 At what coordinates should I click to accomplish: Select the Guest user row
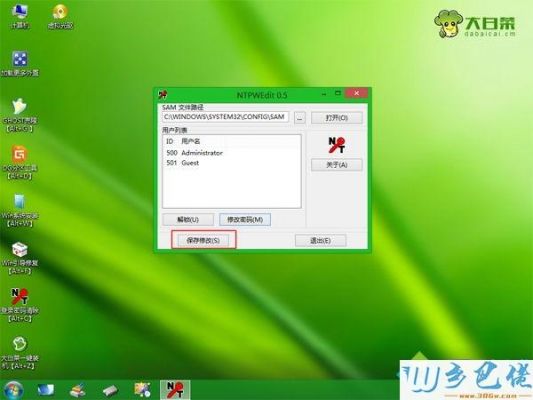click(x=231, y=163)
